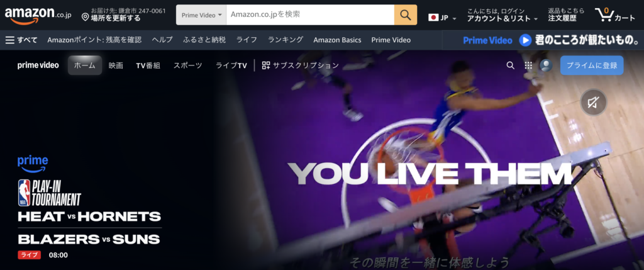Open the JP language selector dropdown
The height and width of the screenshot is (270, 644).
(442, 17)
